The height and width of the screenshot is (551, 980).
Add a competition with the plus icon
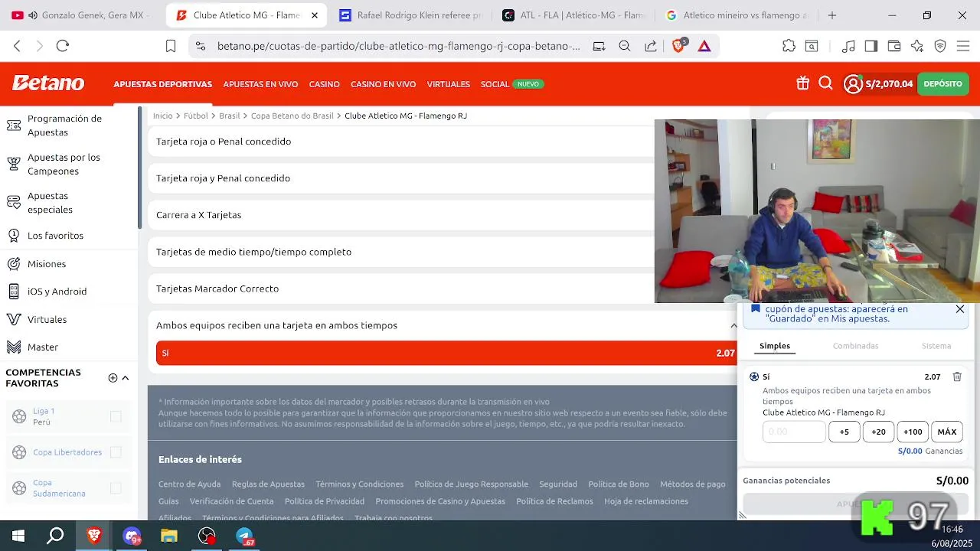[x=113, y=378]
